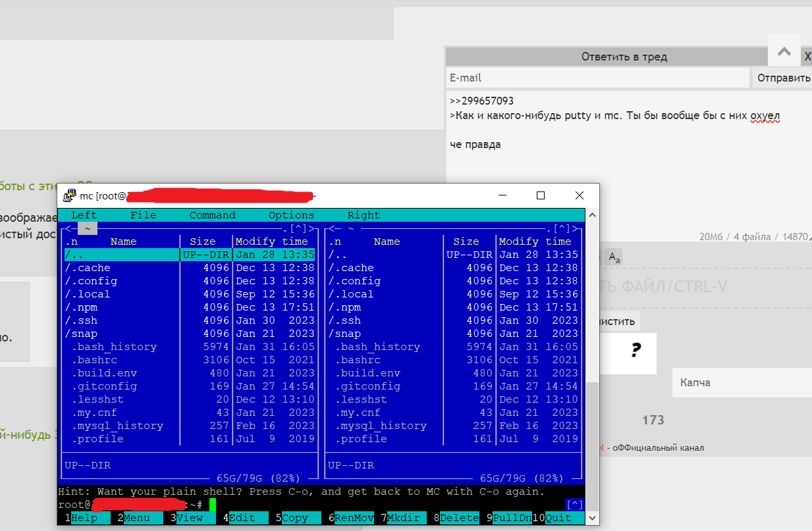
Task: Click the Aa text formatting icon
Action: coord(614,258)
